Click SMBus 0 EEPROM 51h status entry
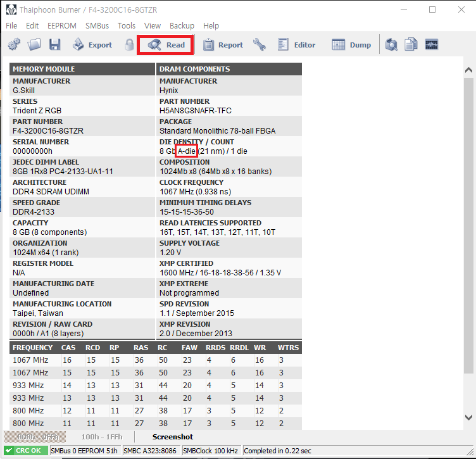 [x=84, y=451]
